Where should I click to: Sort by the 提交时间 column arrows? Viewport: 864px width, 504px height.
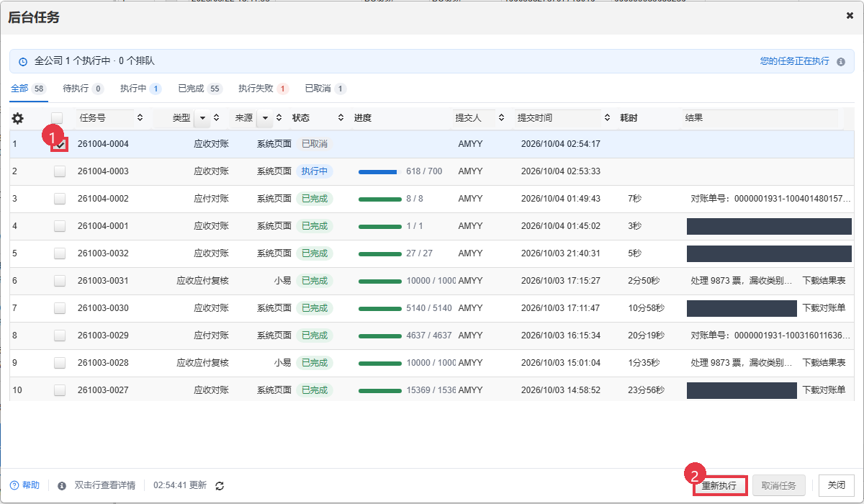click(607, 117)
